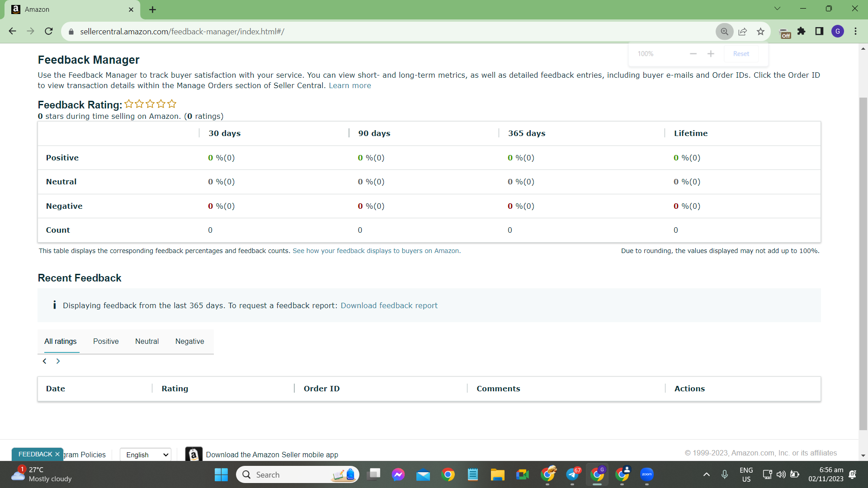Open volume control in system tray
This screenshot has width=868, height=488.
pos(781,474)
